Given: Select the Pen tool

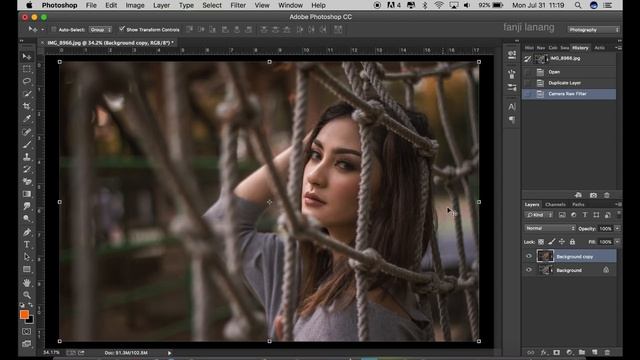Looking at the screenshot, I should (27, 232).
